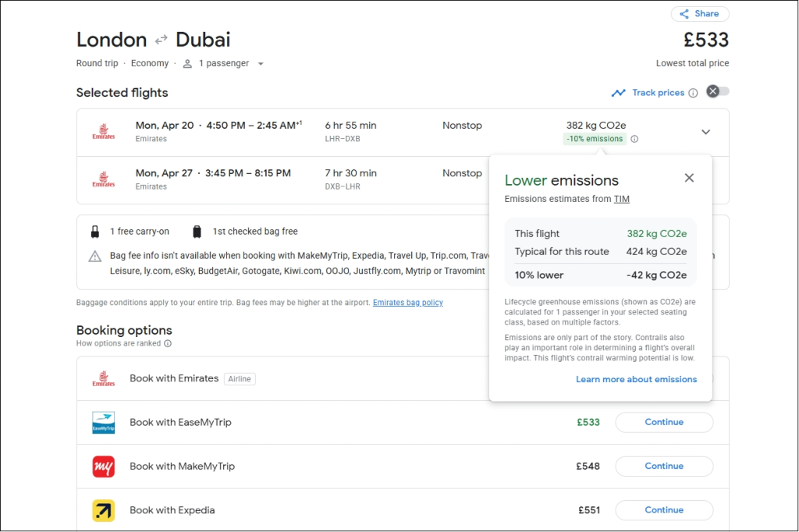Image resolution: width=799 pixels, height=532 pixels.
Task: Click the Emirates logo on outbound flight
Action: coord(104,132)
